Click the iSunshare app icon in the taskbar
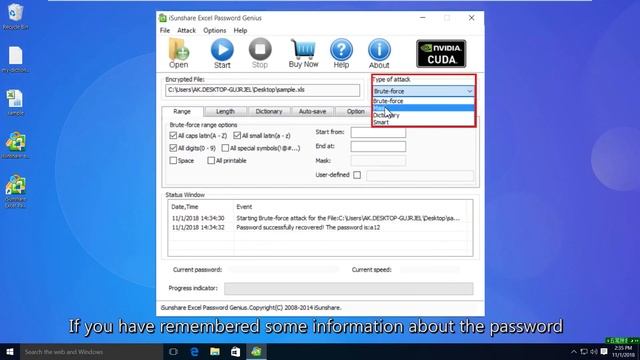The height and width of the screenshot is (360, 640). pos(256,351)
